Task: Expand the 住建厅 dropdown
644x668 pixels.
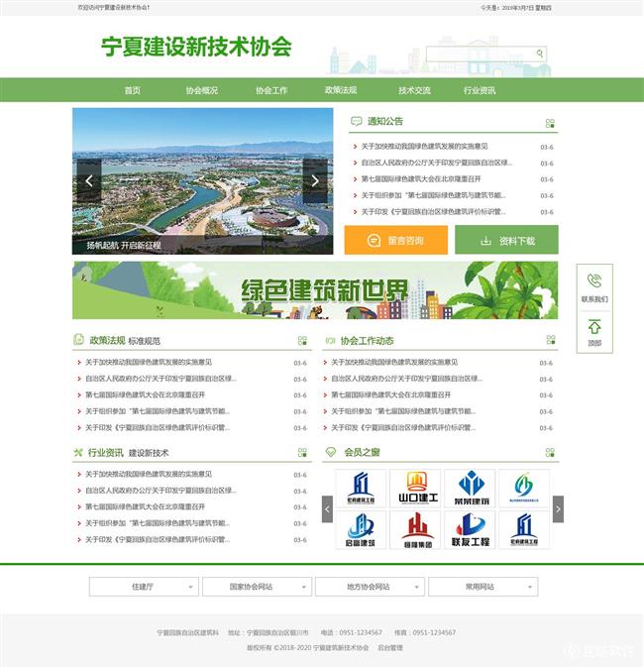Action: coord(143,587)
